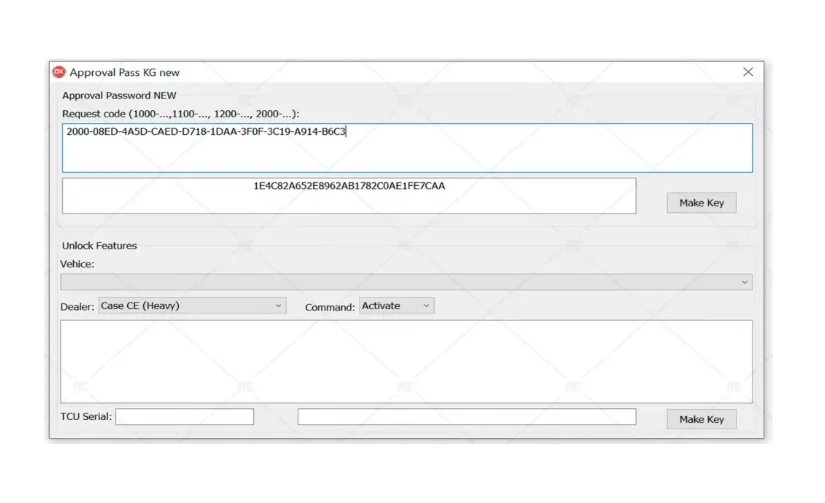This screenshot has height=503, width=825.
Task: Click the large Unlock Features list area
Action: coord(406,361)
